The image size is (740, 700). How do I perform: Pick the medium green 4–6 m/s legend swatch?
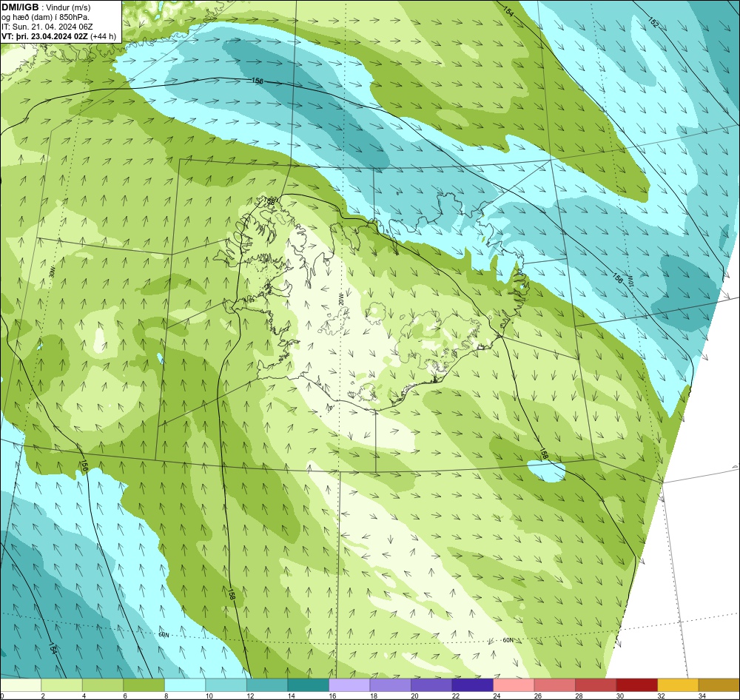click(103, 684)
